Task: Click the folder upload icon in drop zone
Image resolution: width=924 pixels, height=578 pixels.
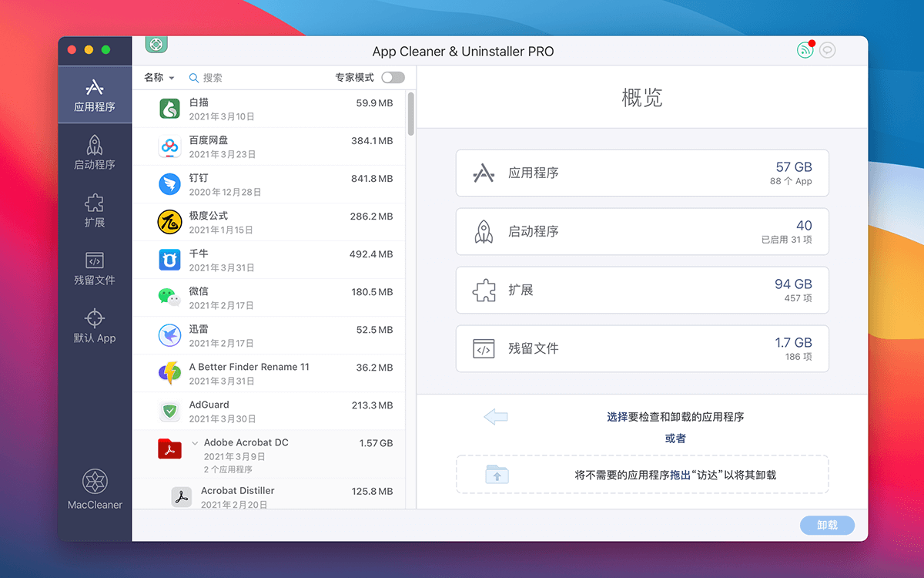Action: pyautogui.click(x=497, y=474)
